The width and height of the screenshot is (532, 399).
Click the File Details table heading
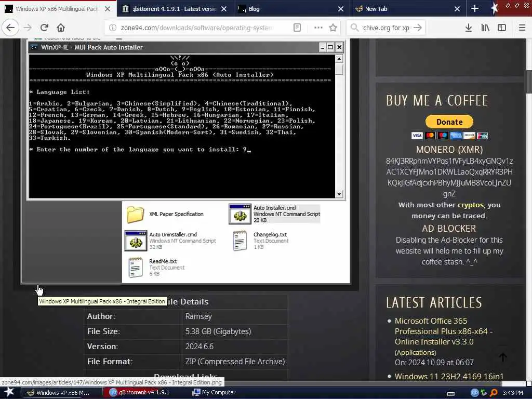point(187,302)
